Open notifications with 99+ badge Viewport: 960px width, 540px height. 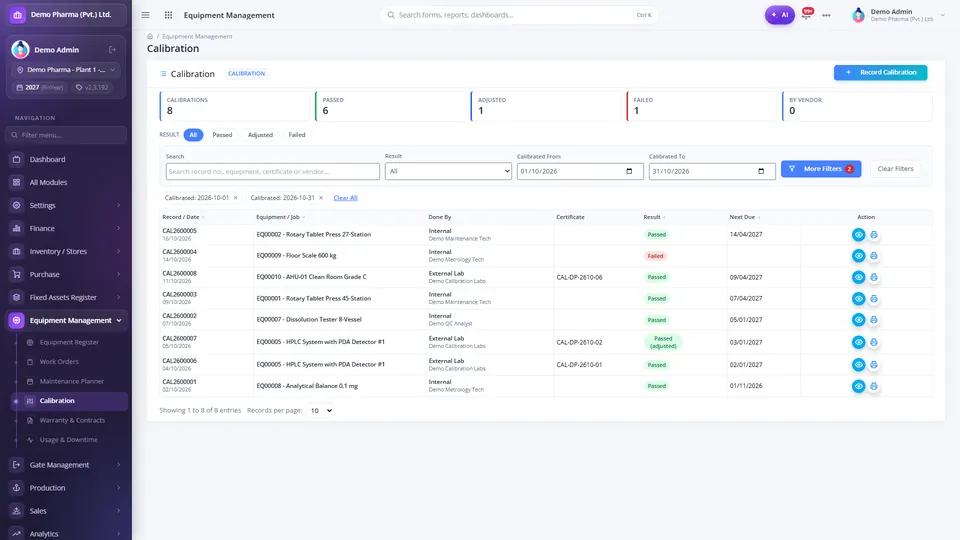point(807,13)
